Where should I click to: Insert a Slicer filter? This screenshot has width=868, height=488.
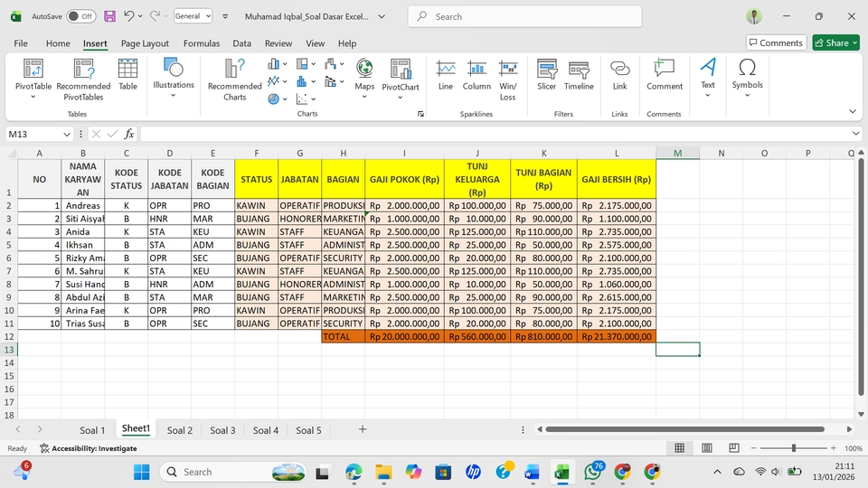point(546,75)
